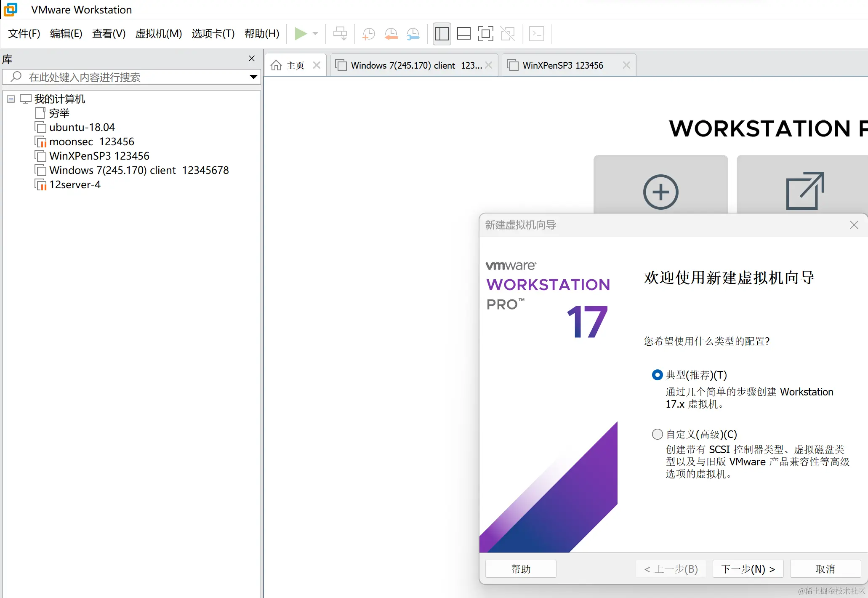Click the console view icon

(x=536, y=34)
